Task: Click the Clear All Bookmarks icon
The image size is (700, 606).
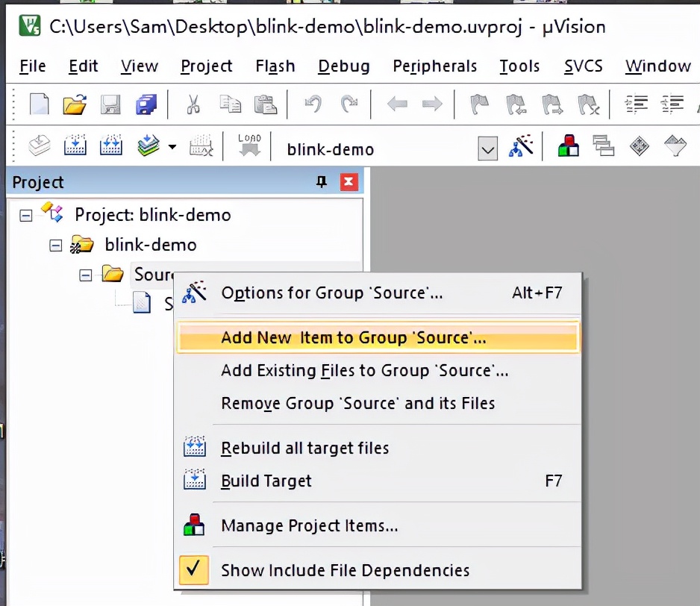Action: click(x=588, y=104)
